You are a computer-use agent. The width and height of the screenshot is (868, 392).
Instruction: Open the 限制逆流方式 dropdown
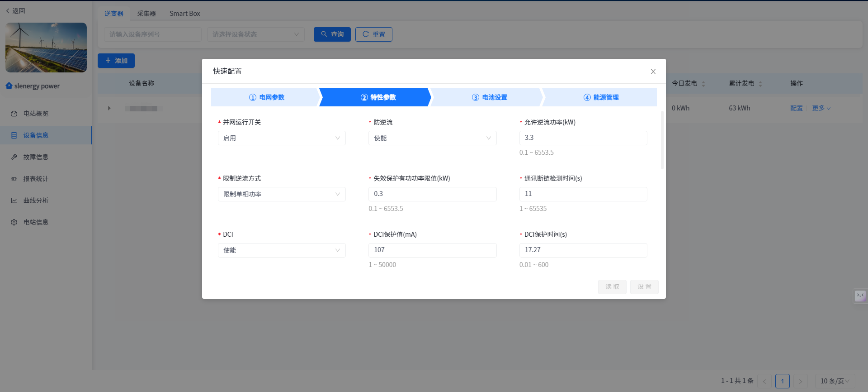pyautogui.click(x=281, y=194)
